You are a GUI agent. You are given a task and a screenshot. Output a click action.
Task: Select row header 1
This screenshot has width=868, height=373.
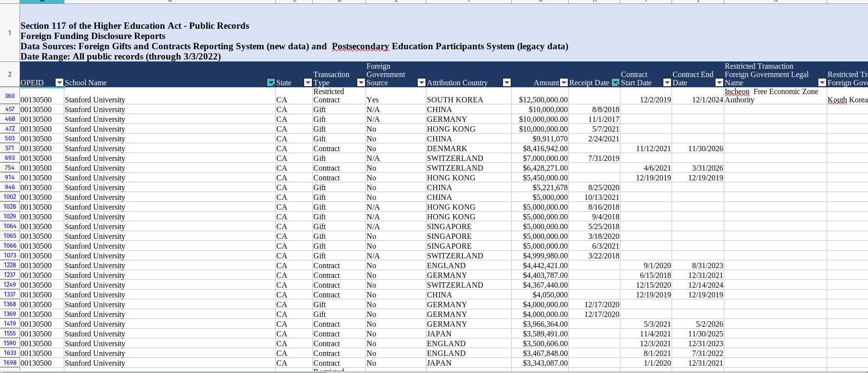coord(10,33)
